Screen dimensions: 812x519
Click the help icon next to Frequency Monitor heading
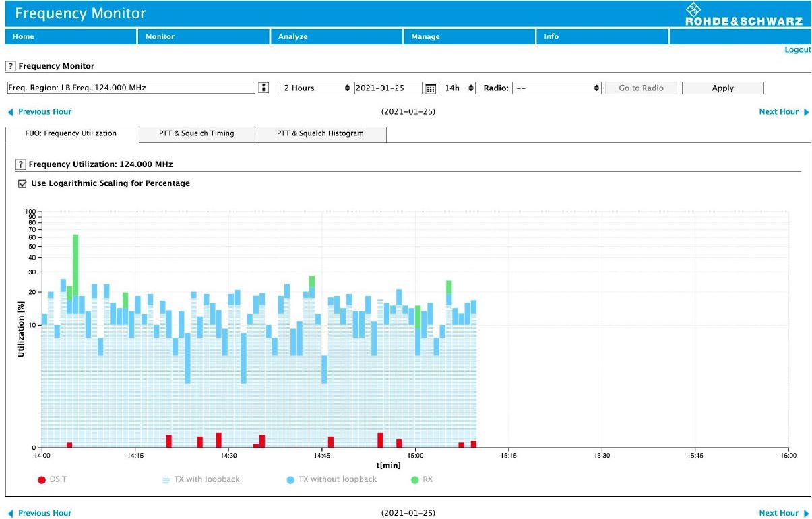tap(11, 66)
